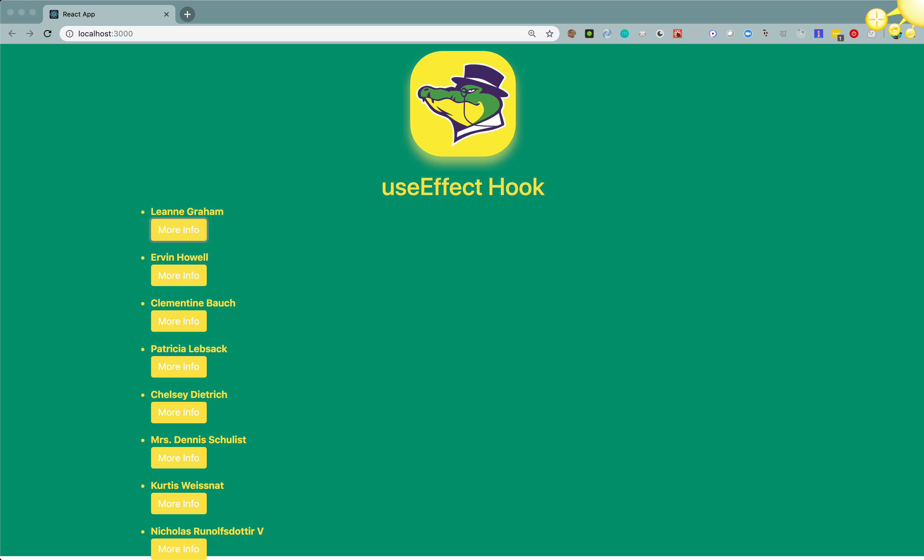
Task: Click the browser bookmark star icon
Action: 549,33
